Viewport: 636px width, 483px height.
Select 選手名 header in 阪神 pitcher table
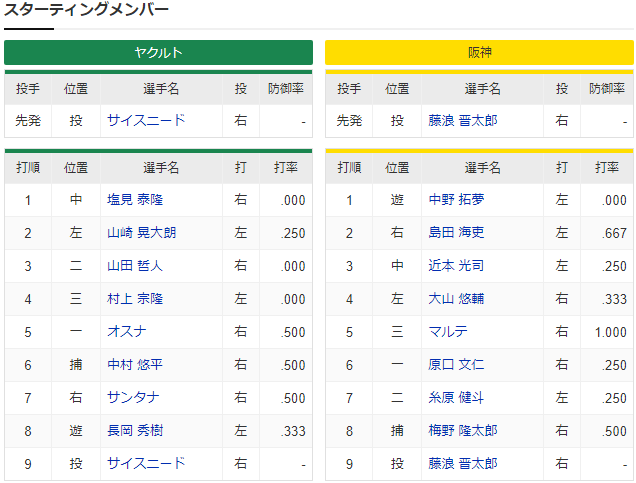click(x=482, y=88)
